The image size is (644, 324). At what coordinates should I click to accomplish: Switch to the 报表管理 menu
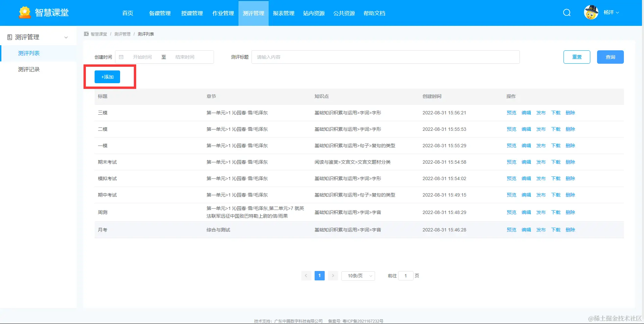click(283, 13)
